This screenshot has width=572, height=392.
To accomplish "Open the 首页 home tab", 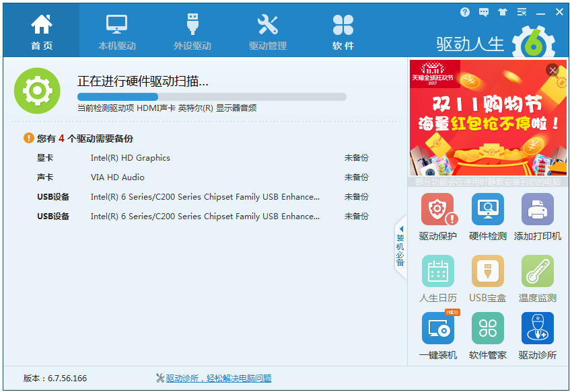I will click(42, 32).
